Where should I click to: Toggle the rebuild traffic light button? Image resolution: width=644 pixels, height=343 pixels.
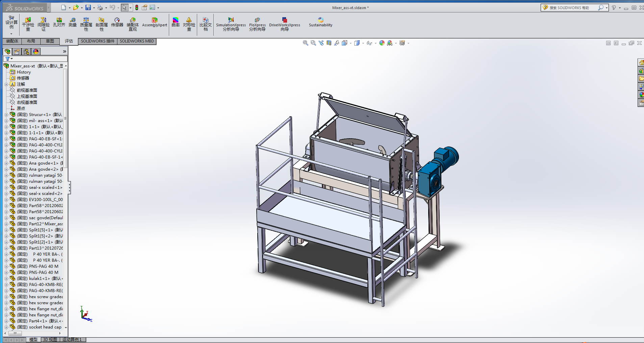[137, 7]
